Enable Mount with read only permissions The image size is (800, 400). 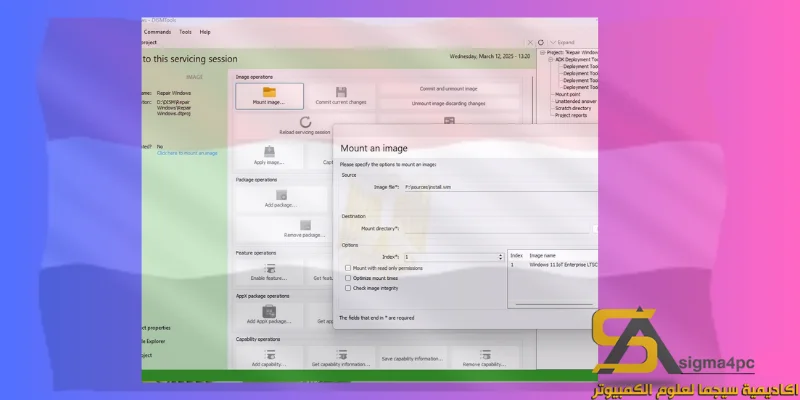click(348, 268)
